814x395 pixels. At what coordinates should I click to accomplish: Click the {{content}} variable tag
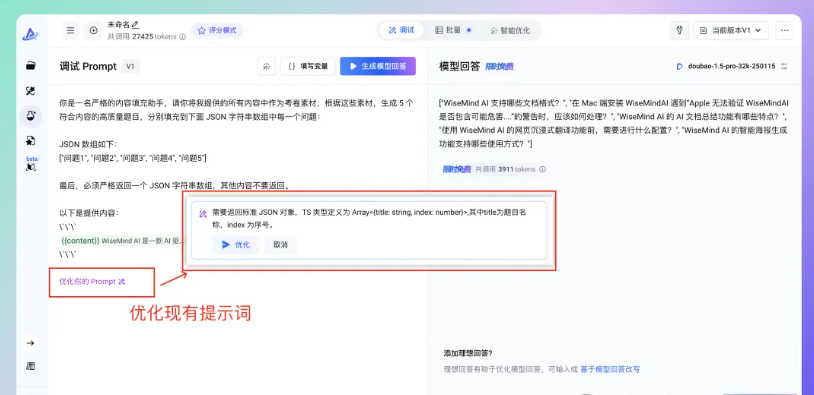coord(80,241)
